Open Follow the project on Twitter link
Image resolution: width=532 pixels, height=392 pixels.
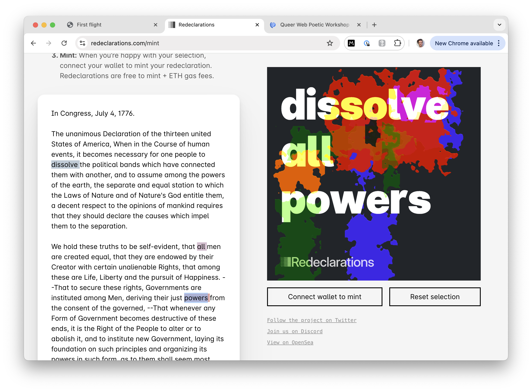312,320
